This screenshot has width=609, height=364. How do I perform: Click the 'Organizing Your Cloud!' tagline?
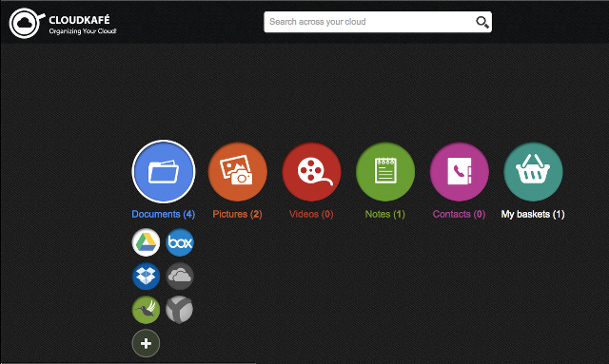click(x=83, y=31)
